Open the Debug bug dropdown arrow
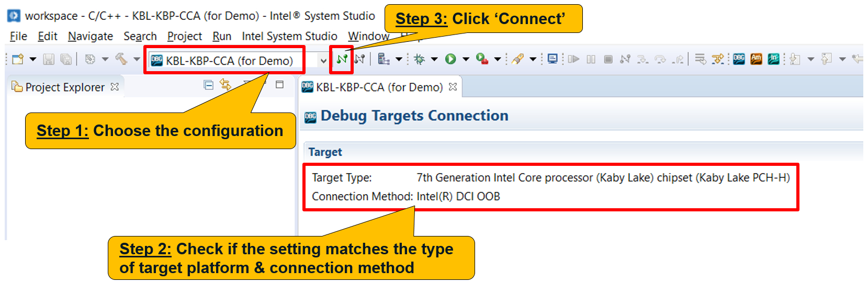The image size is (868, 282). coord(434,59)
